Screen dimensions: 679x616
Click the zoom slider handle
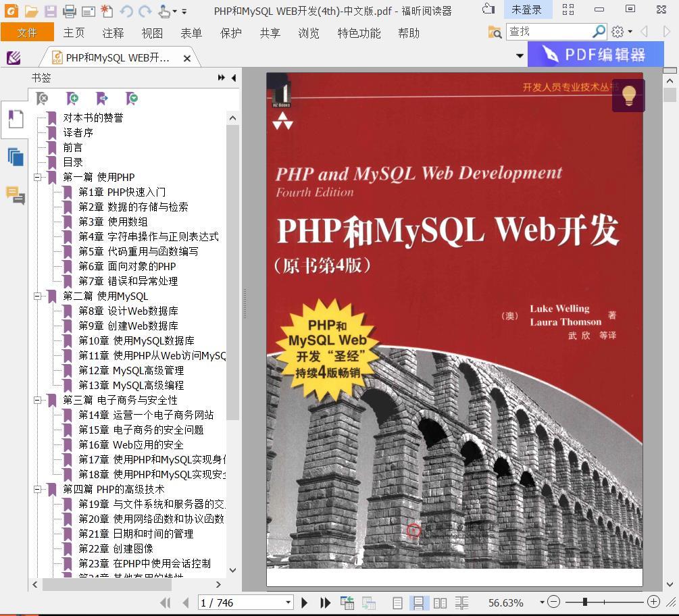coord(585,602)
